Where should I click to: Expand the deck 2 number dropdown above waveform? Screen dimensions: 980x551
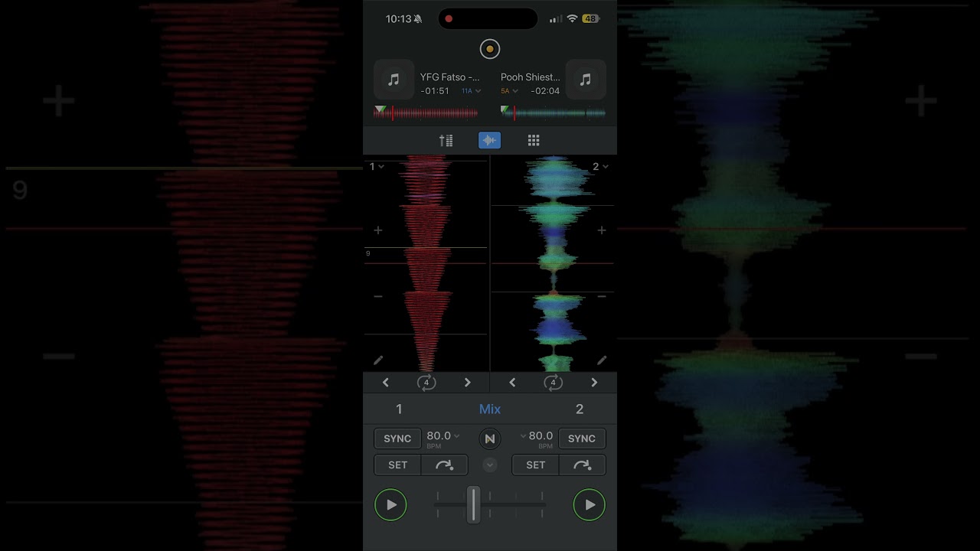[x=600, y=166]
